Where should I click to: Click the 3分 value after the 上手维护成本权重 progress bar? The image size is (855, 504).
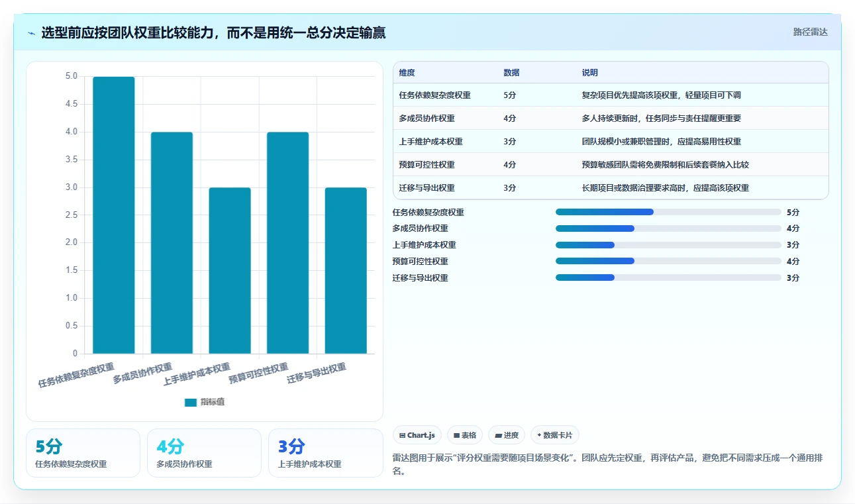[793, 245]
